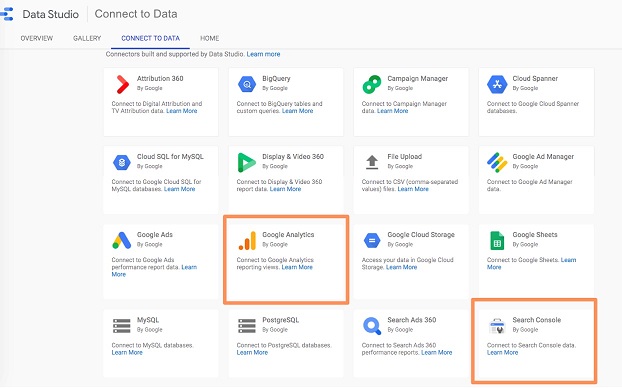Viewport: 622px width, 388px height.
Task: Click the Google Analytics connector title
Action: pos(288,235)
